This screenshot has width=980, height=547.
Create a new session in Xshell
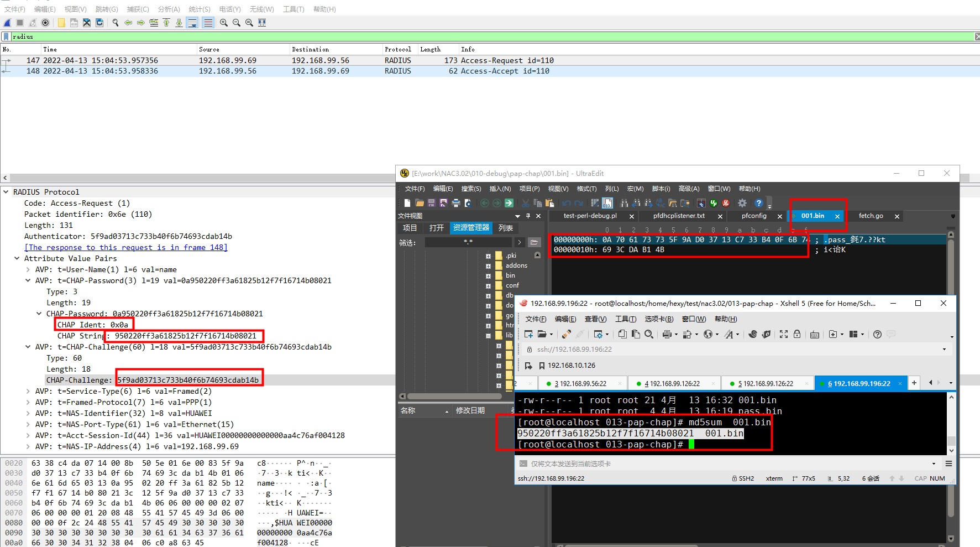(x=528, y=334)
